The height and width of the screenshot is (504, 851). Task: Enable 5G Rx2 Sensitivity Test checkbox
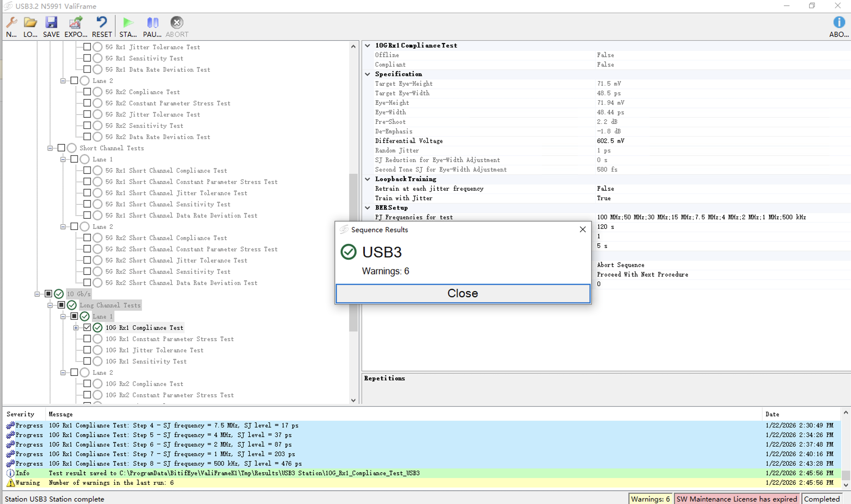coord(87,125)
